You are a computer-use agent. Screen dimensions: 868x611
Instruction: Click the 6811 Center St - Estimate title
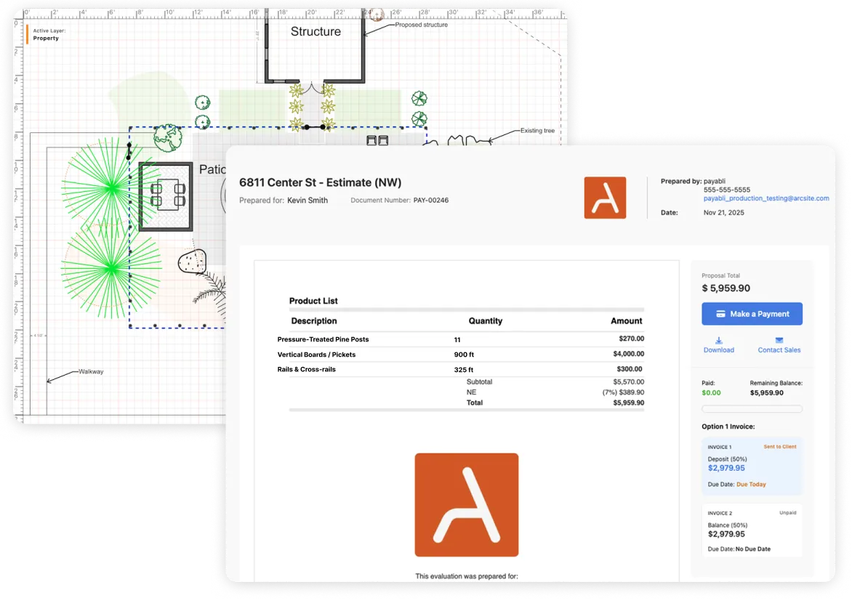pos(320,182)
